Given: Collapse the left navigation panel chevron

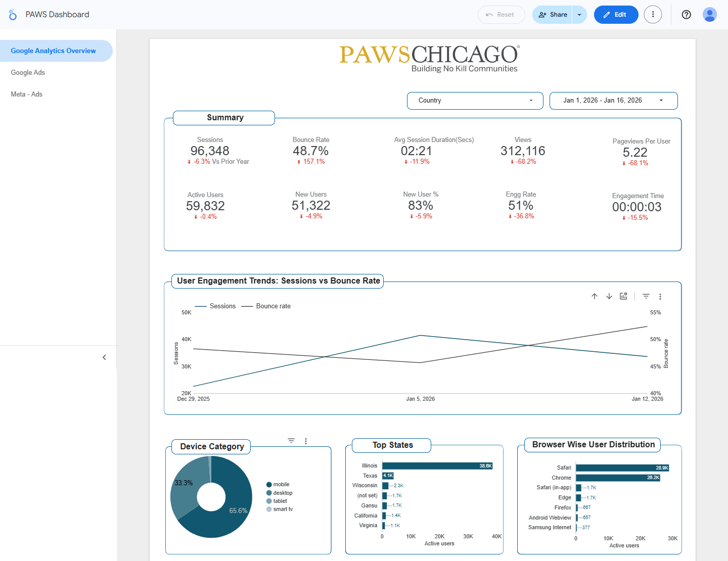Looking at the screenshot, I should point(104,357).
